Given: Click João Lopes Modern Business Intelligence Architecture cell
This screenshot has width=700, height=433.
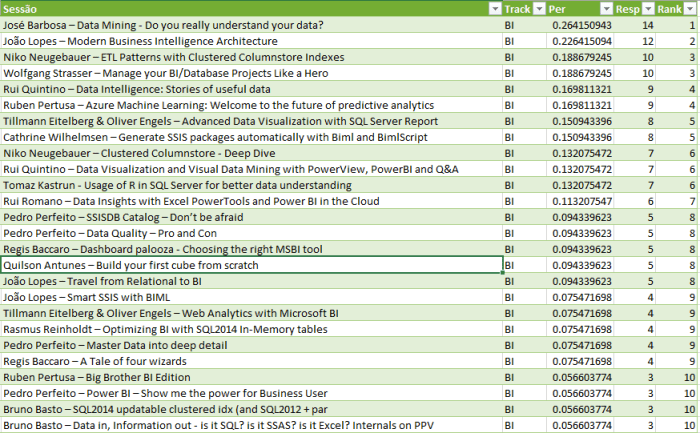Looking at the screenshot, I should 250,41.
